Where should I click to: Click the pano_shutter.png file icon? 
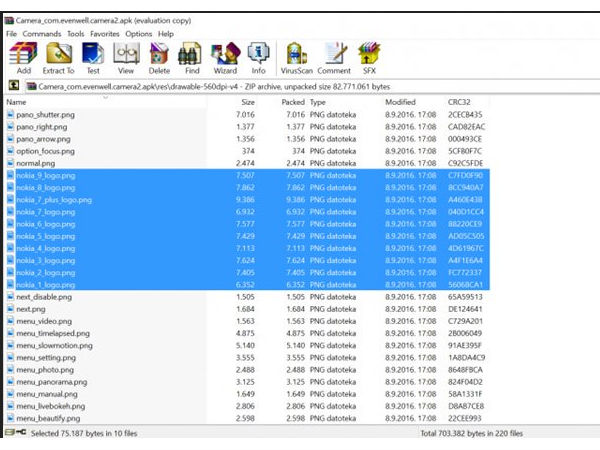tap(11, 114)
